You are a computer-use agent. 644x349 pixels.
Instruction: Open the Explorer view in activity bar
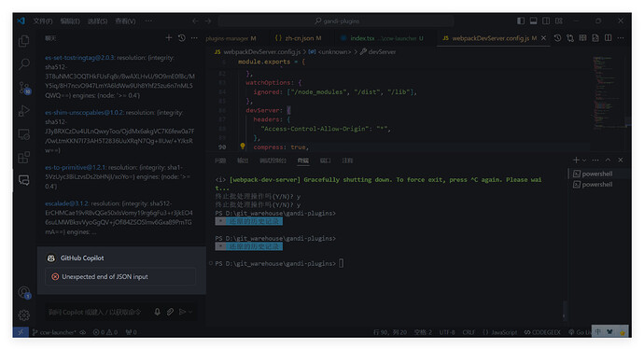tap(24, 41)
